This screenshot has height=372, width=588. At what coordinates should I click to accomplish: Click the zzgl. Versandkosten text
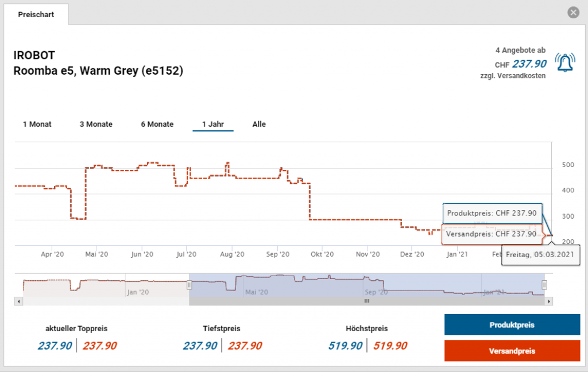pos(513,76)
